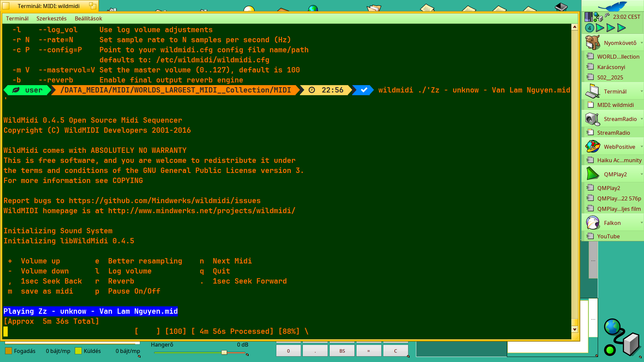Switch to the QMPlay...22 576p window
The image size is (644, 362).
pos(613,198)
